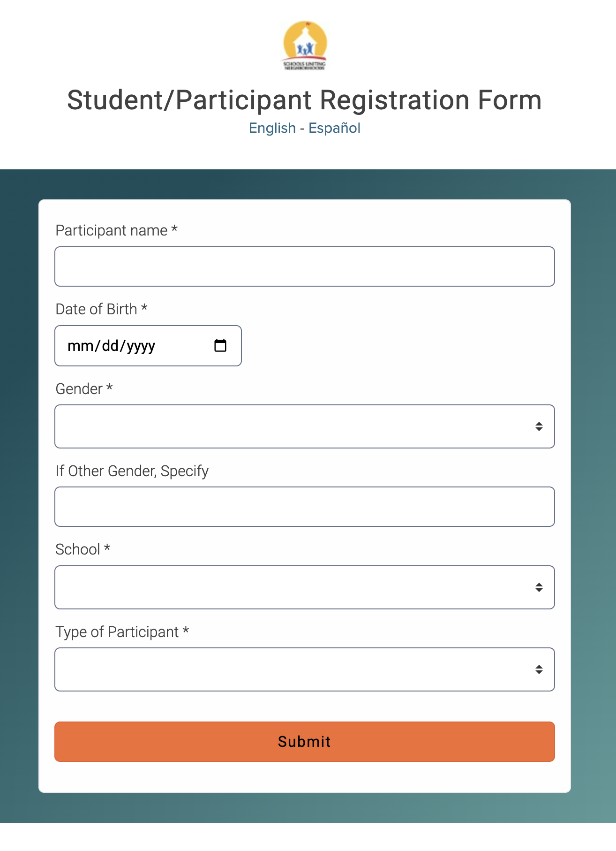Submit the registration form
Image resolution: width=616 pixels, height=851 pixels.
[305, 742]
